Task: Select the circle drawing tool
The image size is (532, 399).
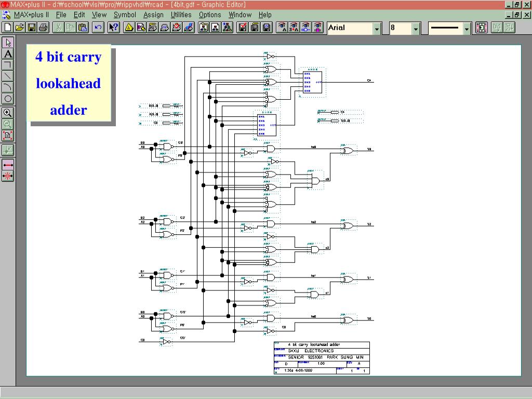Action: (8, 99)
